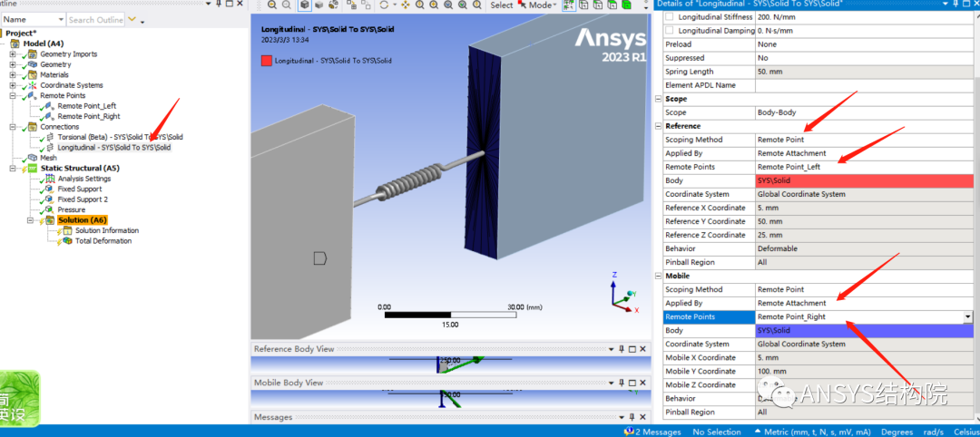Collapse the Solution (A6) node
The height and width of the screenshot is (437, 980).
pyautogui.click(x=29, y=220)
